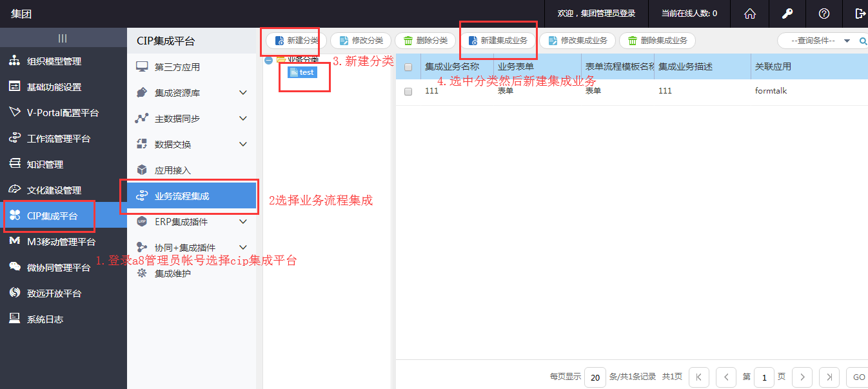Open V-Portal配置平台 menu

tap(63, 113)
